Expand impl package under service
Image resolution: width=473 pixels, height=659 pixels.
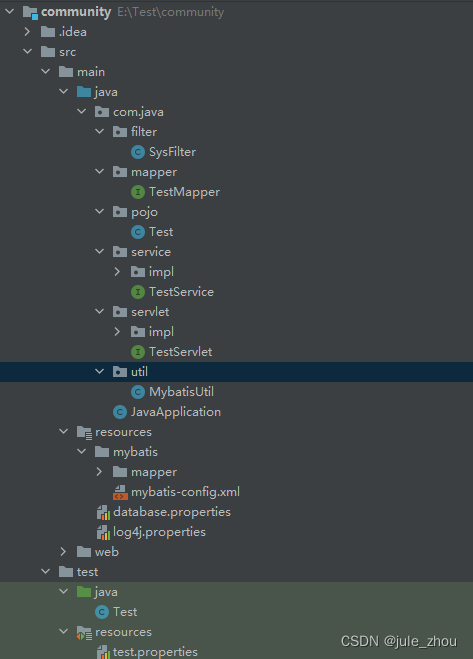click(117, 272)
